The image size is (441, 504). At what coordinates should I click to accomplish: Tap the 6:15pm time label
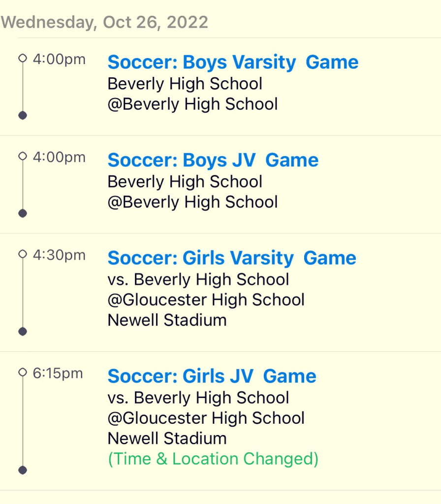click(58, 373)
